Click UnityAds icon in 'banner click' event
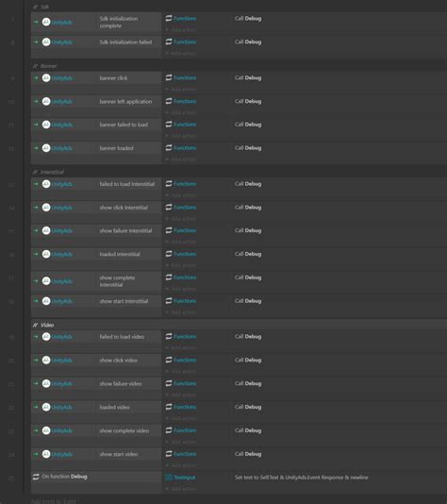 [x=46, y=77]
